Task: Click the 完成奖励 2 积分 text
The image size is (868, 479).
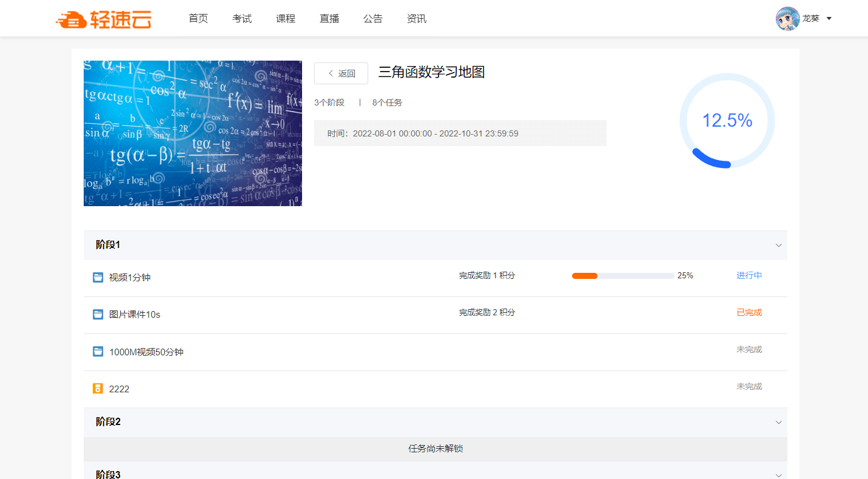Action: pos(487,312)
